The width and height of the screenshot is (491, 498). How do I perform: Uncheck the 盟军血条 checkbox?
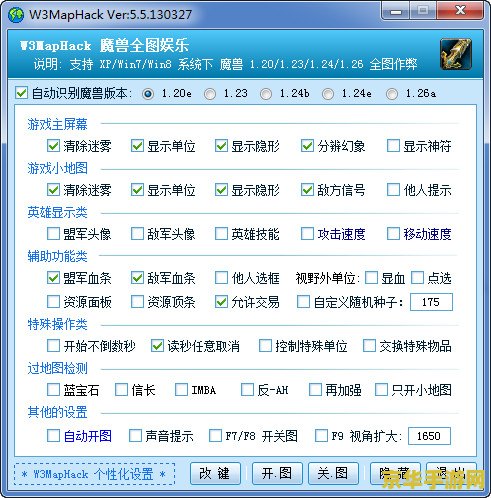[x=53, y=278]
